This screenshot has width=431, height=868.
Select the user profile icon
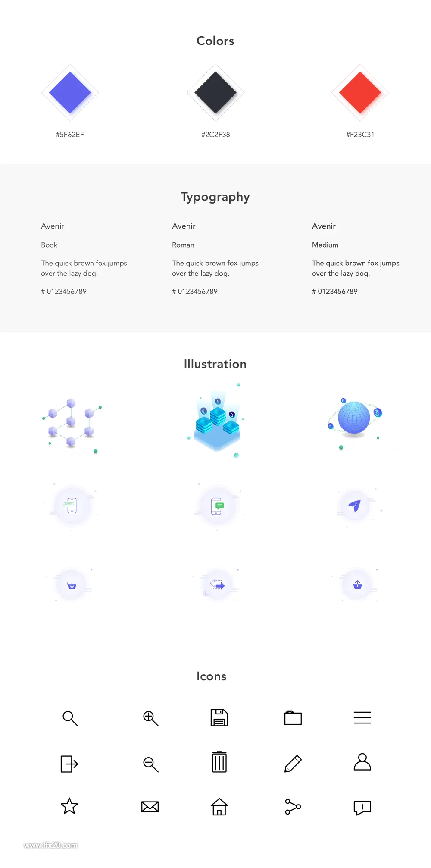[x=362, y=762]
